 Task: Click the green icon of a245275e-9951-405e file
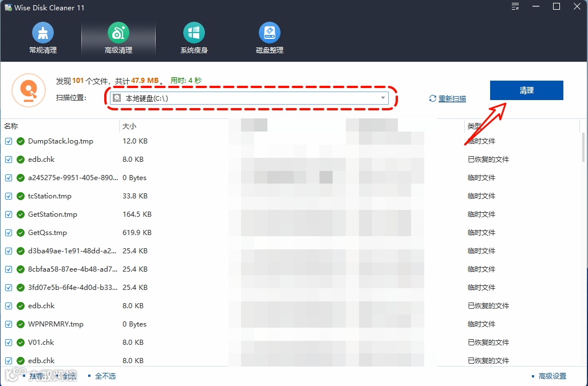21,178
